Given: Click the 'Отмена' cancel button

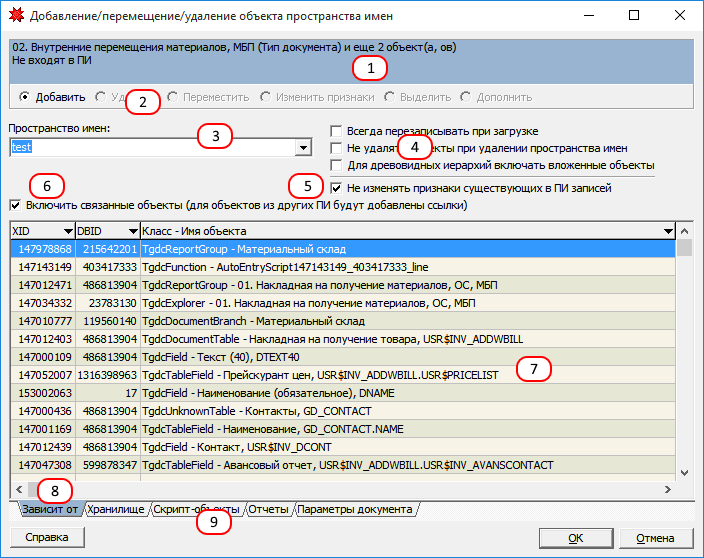Looking at the screenshot, I should [x=655, y=537].
